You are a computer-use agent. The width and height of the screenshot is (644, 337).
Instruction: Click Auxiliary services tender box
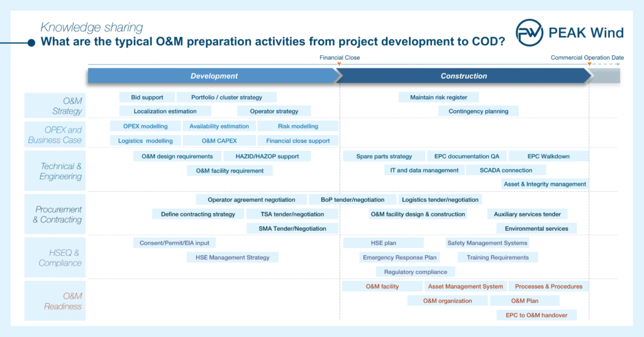pos(528,214)
